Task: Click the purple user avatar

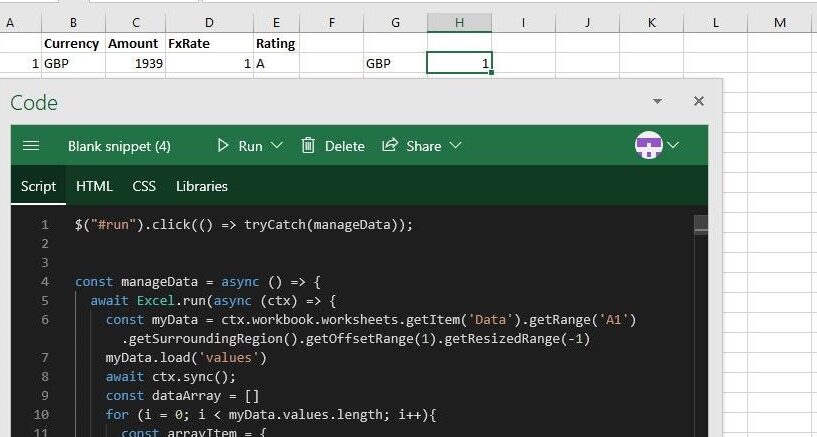Action: point(648,145)
